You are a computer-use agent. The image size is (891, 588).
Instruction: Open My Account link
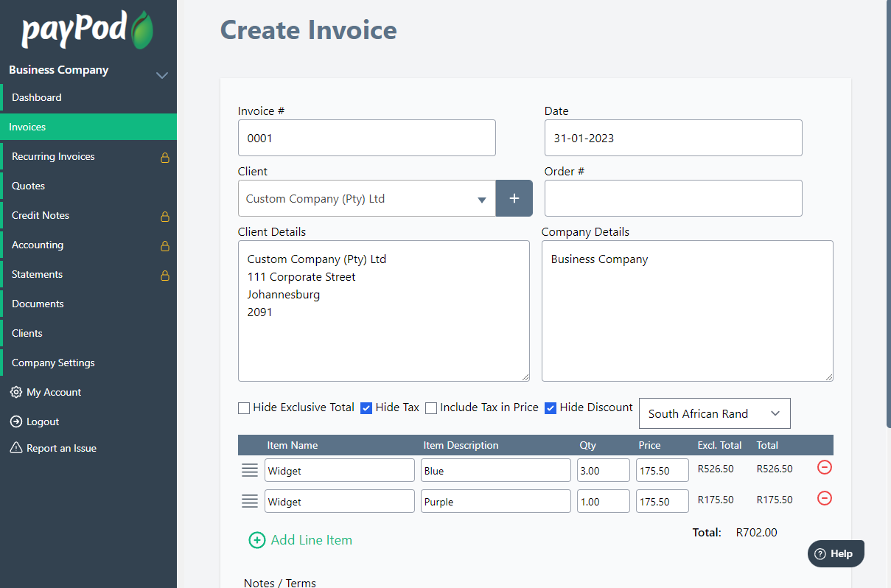click(x=54, y=392)
